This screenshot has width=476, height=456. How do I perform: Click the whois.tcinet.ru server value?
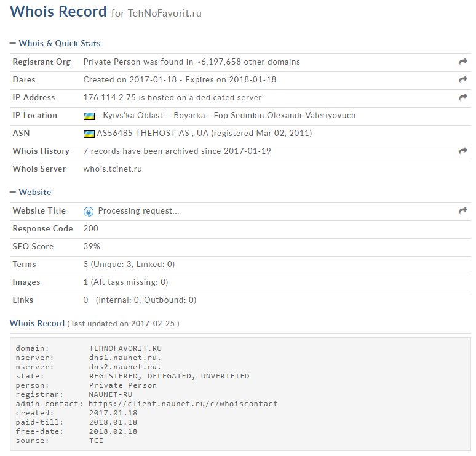click(x=113, y=169)
